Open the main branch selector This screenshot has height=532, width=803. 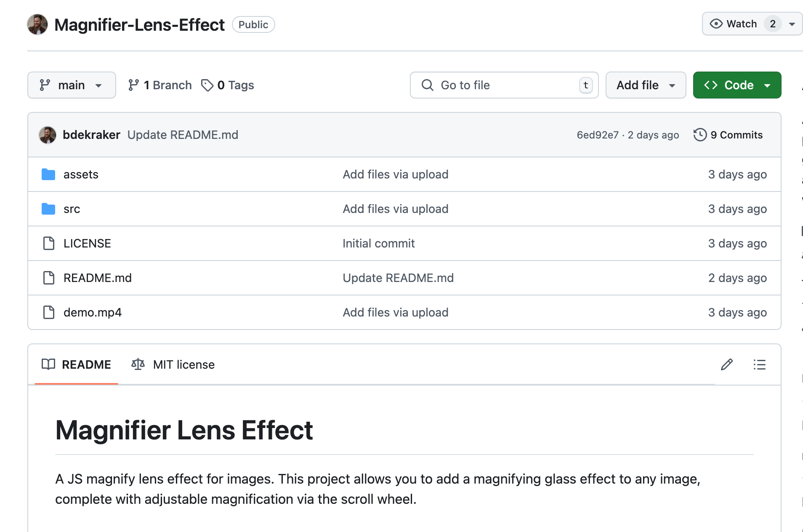[x=72, y=85]
